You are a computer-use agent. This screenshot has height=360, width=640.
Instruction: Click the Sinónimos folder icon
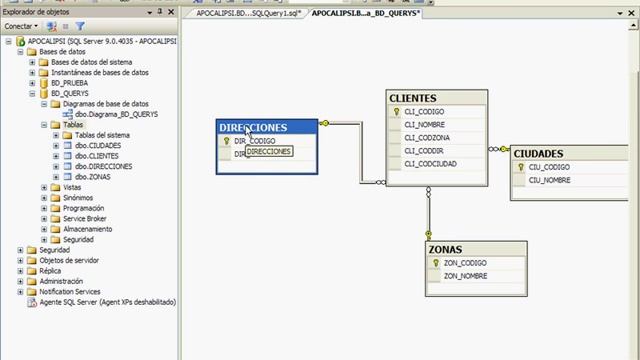(56, 198)
